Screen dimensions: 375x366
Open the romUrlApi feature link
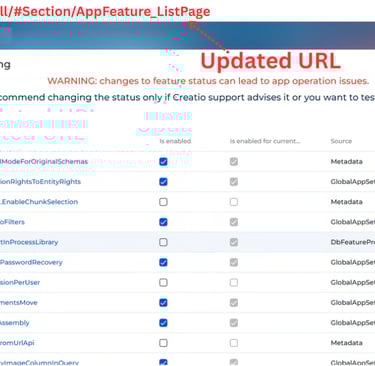(x=17, y=343)
